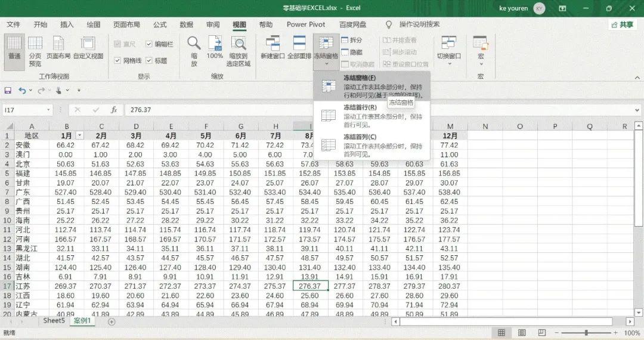Click the 100% zoom icon
Viewport: 644px width, 340px height.
point(215,48)
